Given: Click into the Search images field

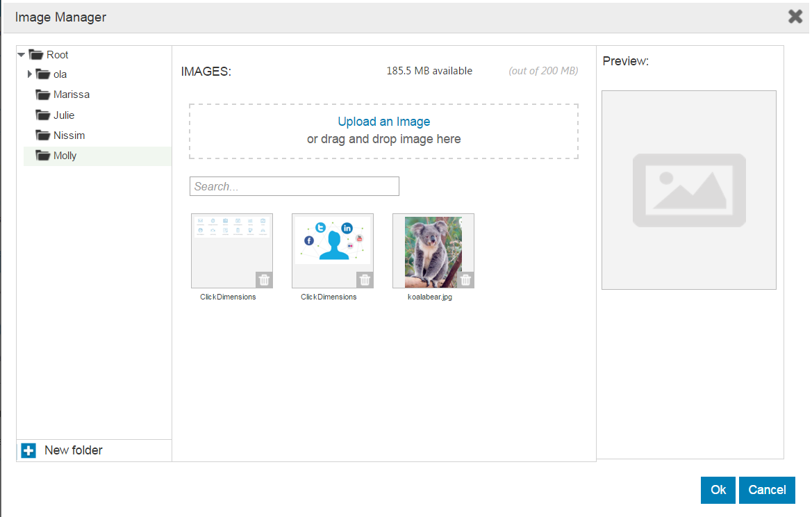Looking at the screenshot, I should tap(294, 186).
